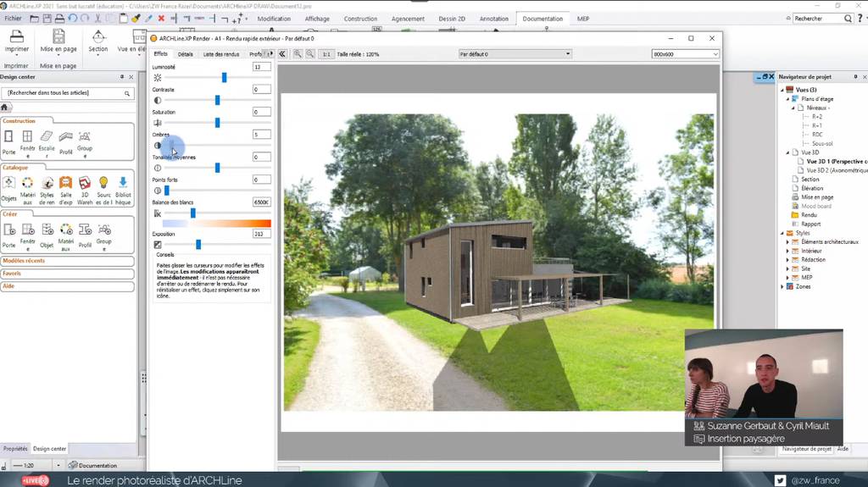Switch to Liste des rendus tab
Viewport: 868px width, 487px height.
221,54
